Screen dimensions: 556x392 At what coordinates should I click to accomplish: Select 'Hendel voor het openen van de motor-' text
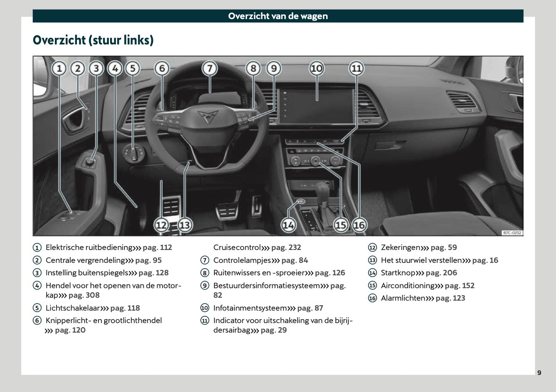(113, 286)
